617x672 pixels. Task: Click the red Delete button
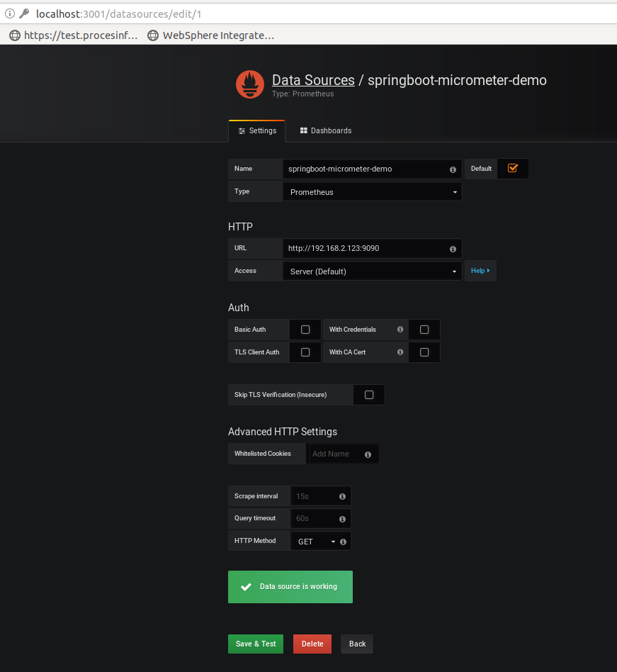pos(312,644)
